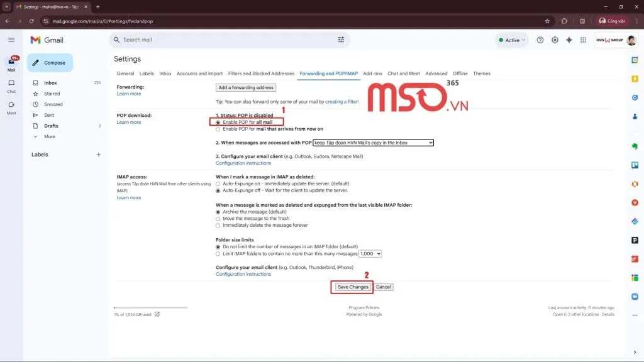Switch to the Filters and Blocked Addresses tab
The image size is (644, 362).
(261, 74)
